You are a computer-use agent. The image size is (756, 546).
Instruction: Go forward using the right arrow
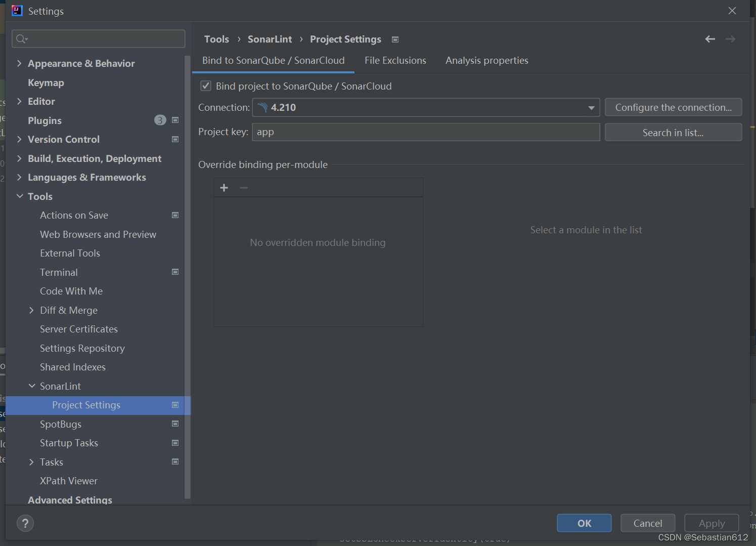point(730,39)
